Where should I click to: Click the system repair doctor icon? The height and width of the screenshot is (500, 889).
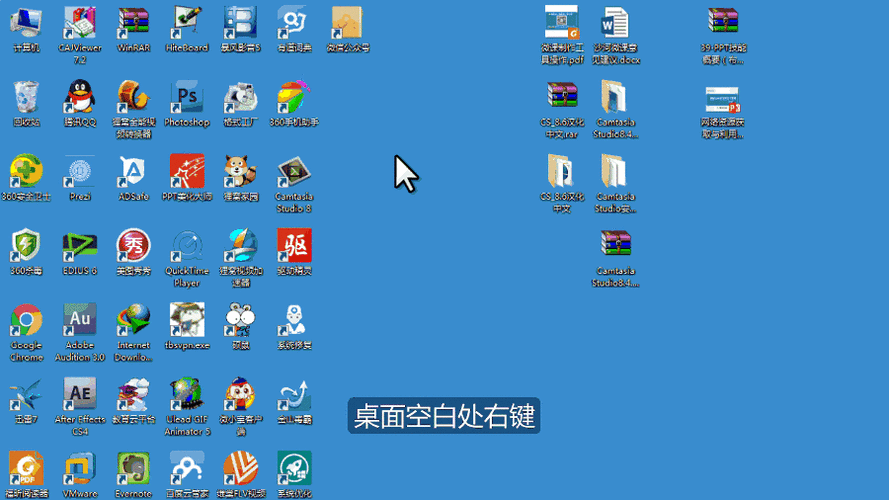[294, 320]
